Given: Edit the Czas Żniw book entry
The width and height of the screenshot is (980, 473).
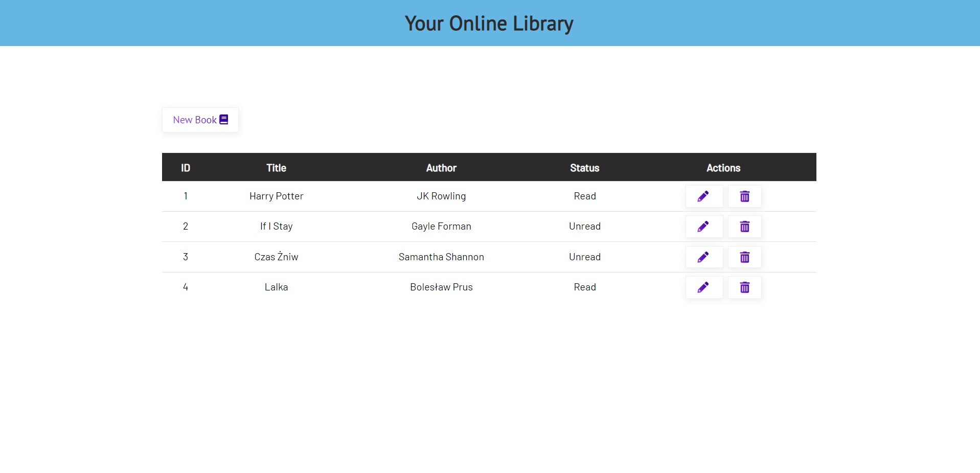Looking at the screenshot, I should [x=704, y=257].
